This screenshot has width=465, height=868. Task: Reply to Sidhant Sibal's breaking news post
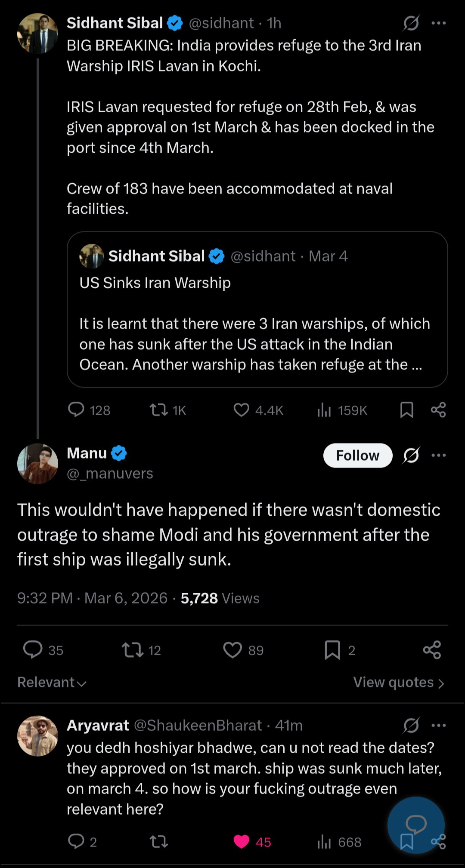[76, 410]
